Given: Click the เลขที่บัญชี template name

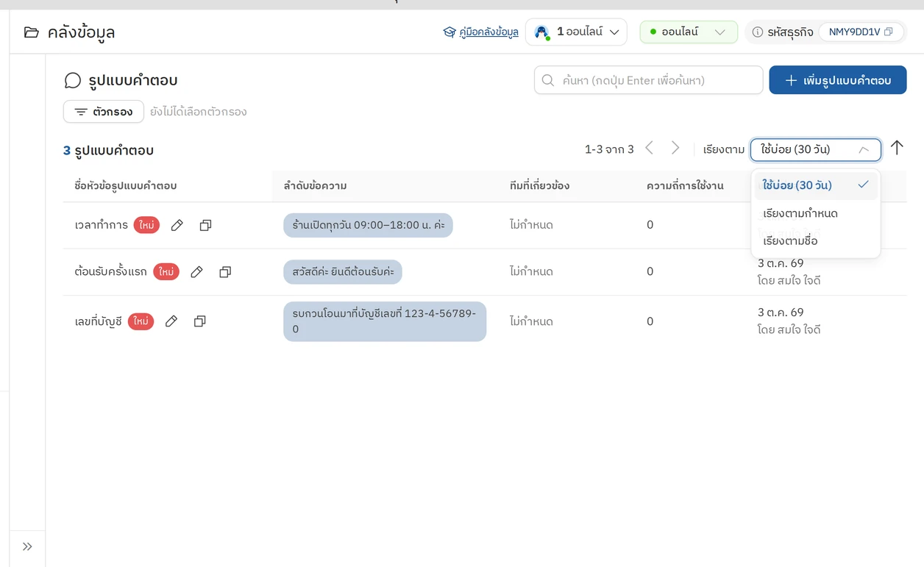Looking at the screenshot, I should pos(99,321).
